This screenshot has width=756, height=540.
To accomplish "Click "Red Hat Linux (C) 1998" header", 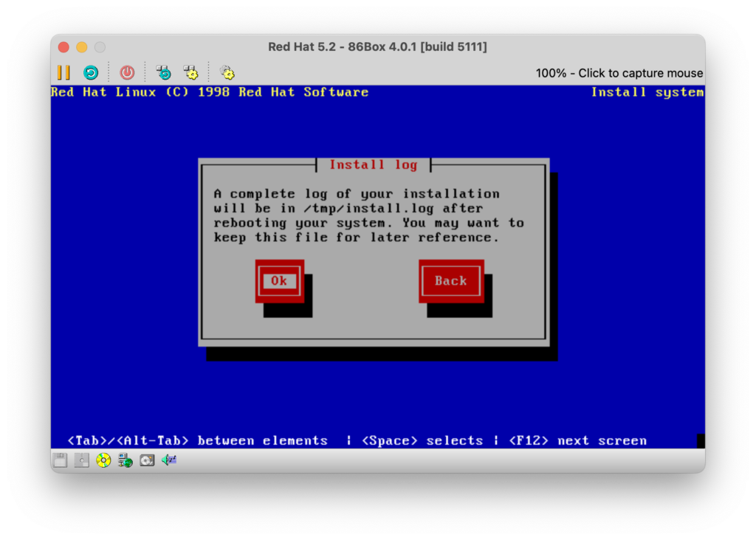I will coord(140,92).
